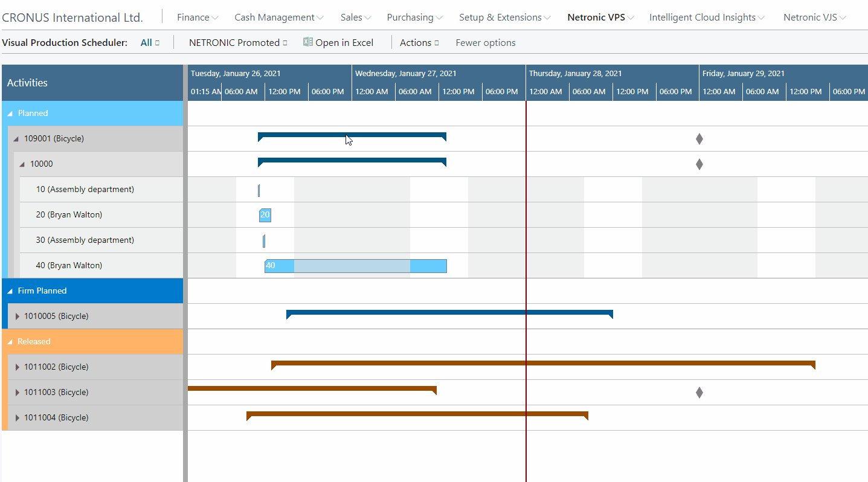Open the Netronic VPS menu

pos(596,18)
